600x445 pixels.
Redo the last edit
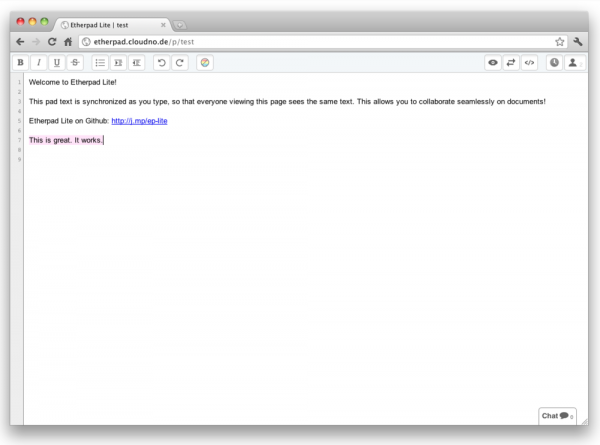pos(180,62)
